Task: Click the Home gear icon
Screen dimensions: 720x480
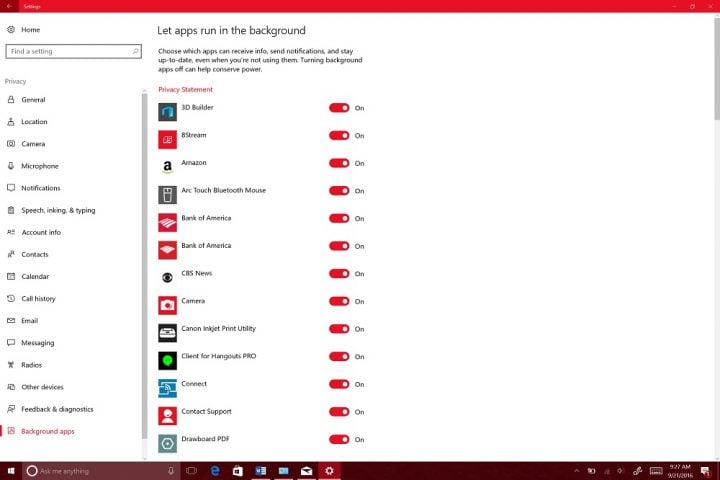Action: pyautogui.click(x=11, y=29)
